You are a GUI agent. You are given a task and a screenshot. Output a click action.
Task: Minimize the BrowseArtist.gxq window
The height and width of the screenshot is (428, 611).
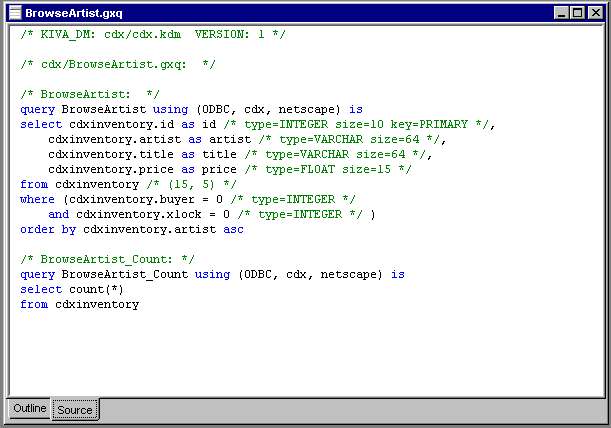[x=561, y=13]
